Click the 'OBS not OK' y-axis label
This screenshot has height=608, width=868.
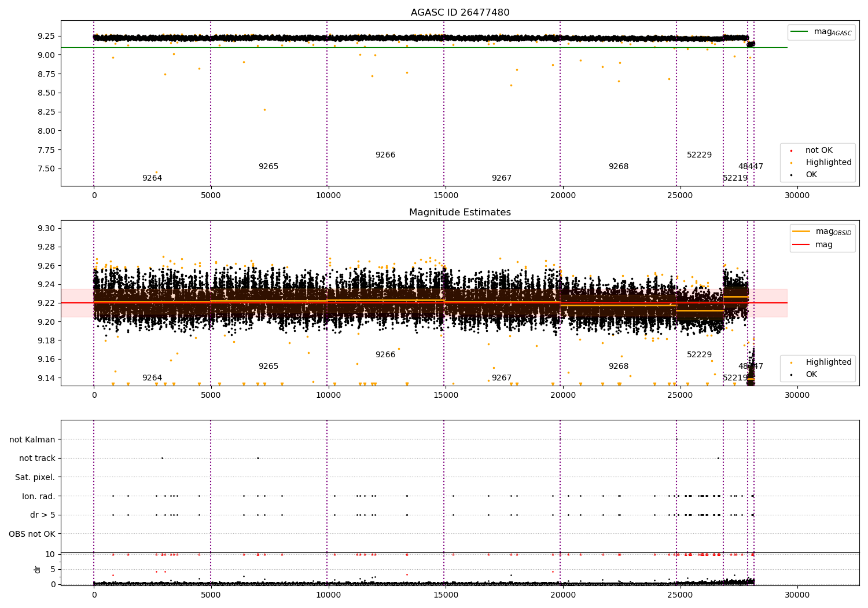(x=32, y=534)
